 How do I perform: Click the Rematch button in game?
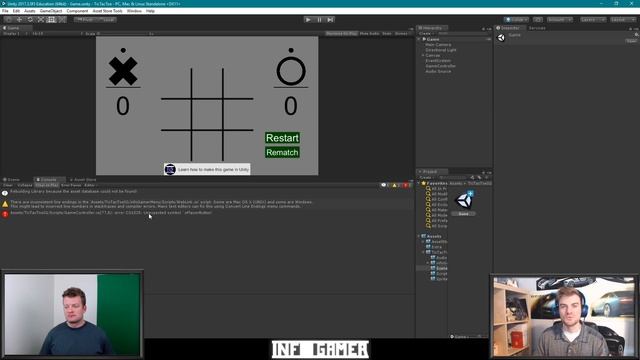click(x=282, y=152)
